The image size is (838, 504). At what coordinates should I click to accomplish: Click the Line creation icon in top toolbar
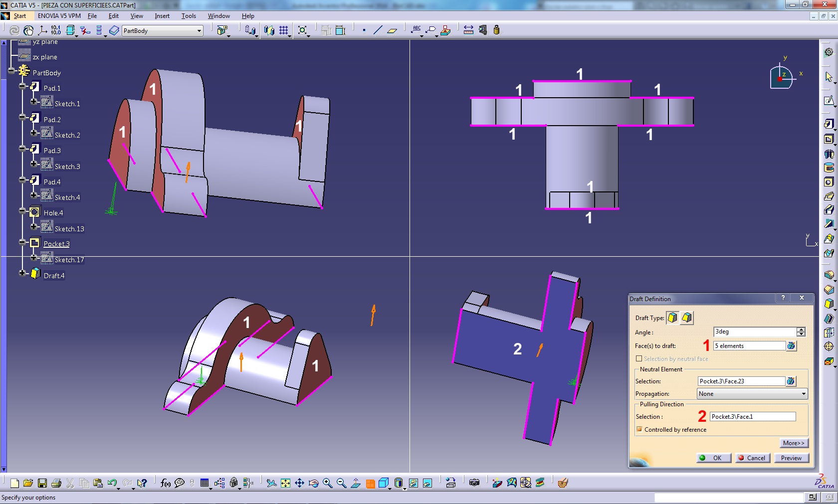click(x=378, y=30)
